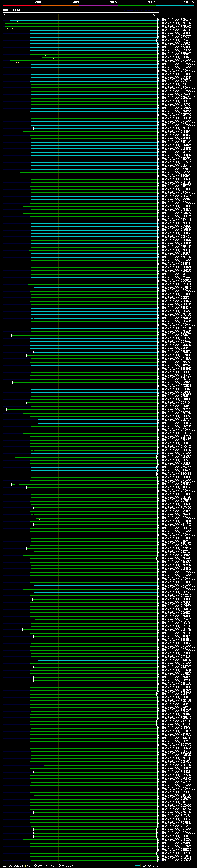
Task: Select the UniRef100_B9GQZ1 label
Action: (x=176, y=57)
